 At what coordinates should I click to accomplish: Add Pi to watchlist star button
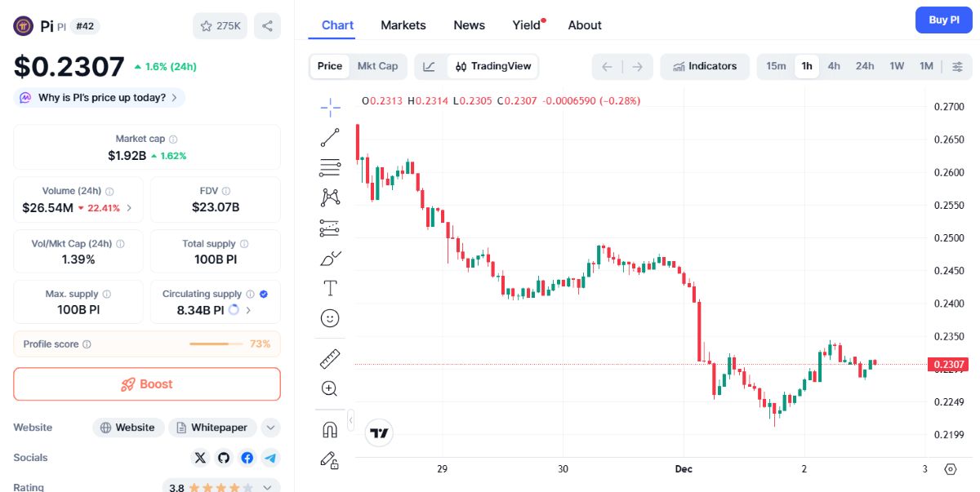[220, 26]
